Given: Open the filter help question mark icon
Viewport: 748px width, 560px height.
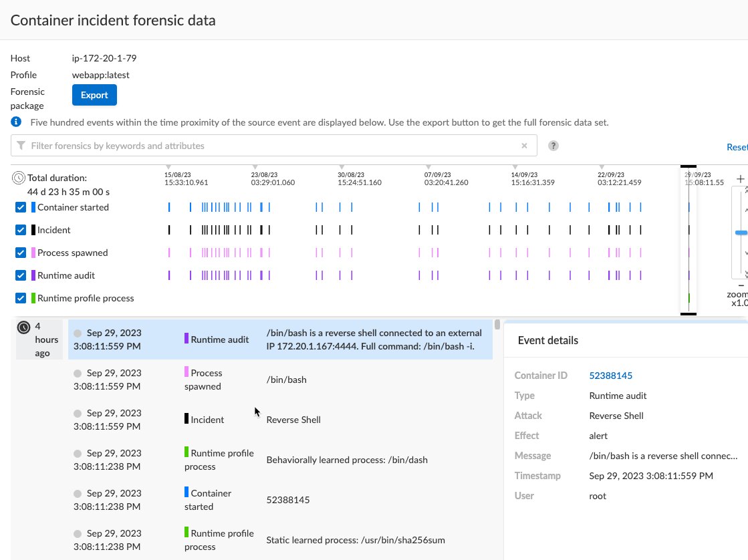Looking at the screenshot, I should [553, 145].
